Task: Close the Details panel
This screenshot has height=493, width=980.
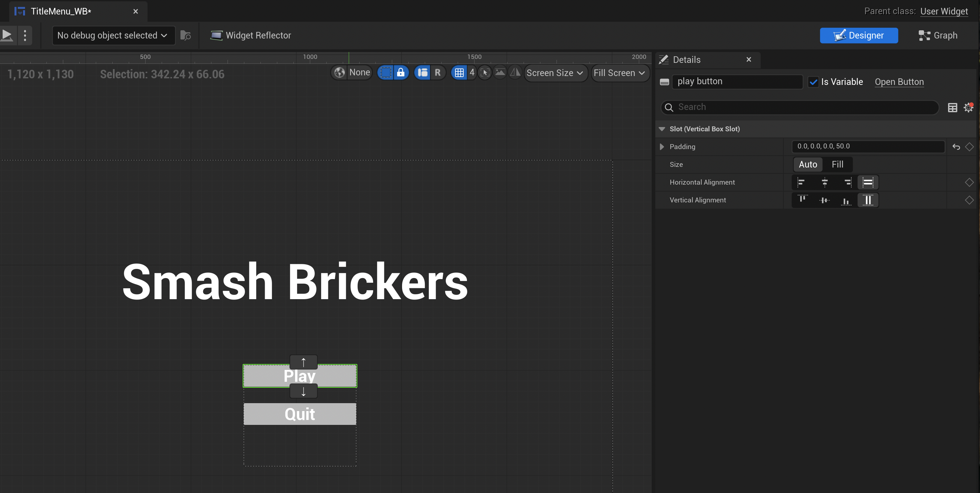Action: click(749, 59)
